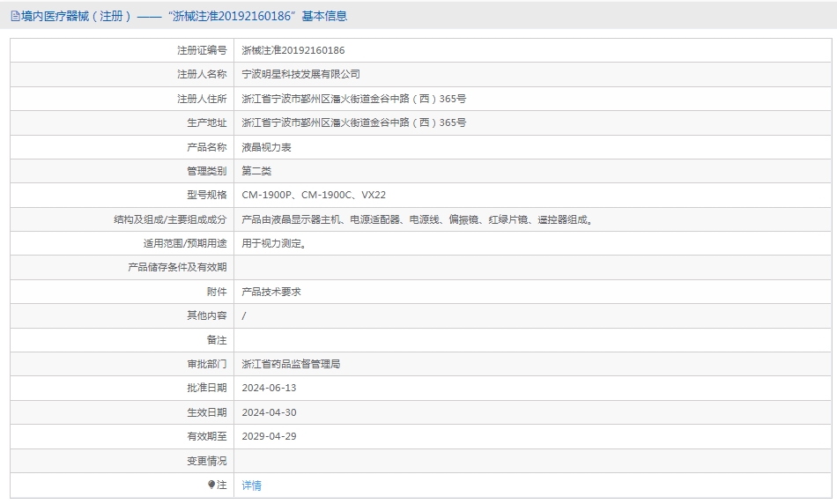
Task: Select product name 液晶视力表
Action: pyautogui.click(x=266, y=147)
